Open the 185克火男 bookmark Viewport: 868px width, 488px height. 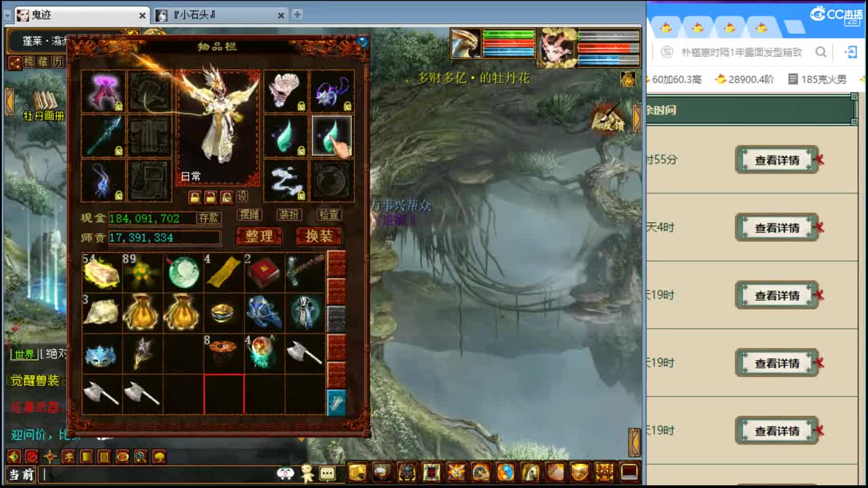click(x=816, y=79)
